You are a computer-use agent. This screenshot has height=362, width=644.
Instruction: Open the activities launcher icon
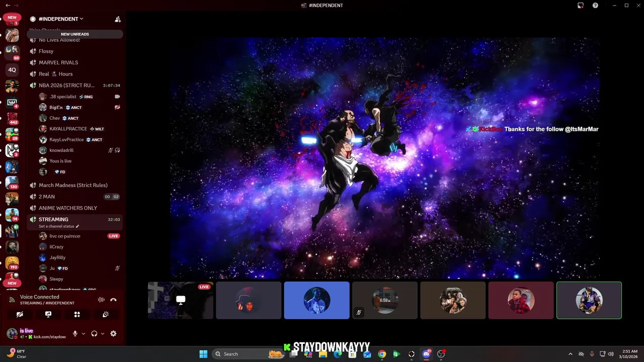point(77,314)
